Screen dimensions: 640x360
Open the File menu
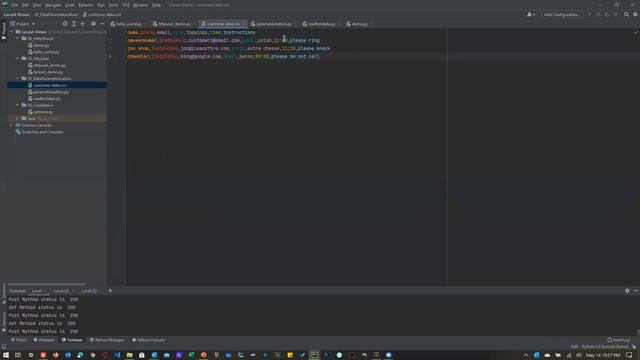[x=15, y=5]
